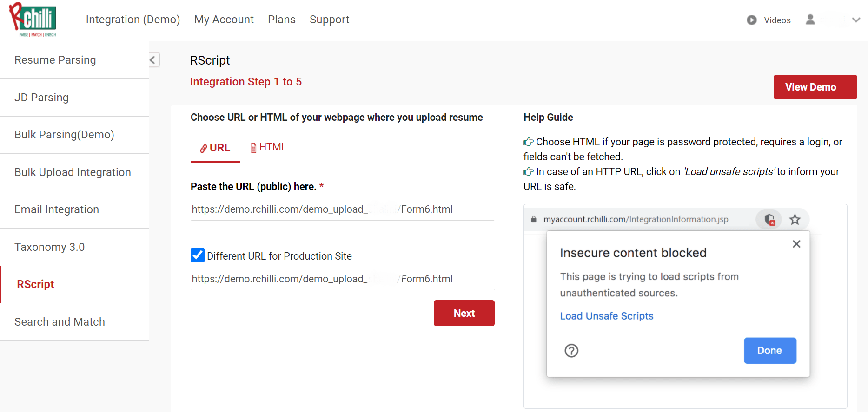The image size is (868, 412).
Task: Open Support menu
Action: click(329, 20)
